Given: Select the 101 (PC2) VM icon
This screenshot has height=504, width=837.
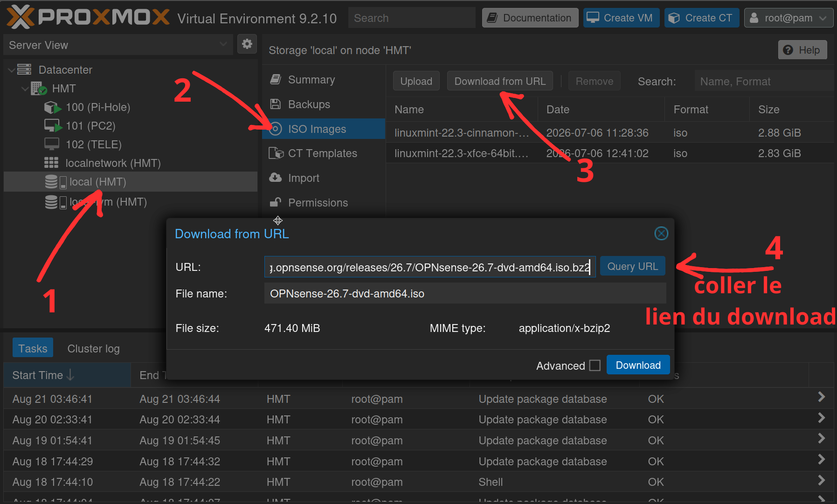Looking at the screenshot, I should point(53,125).
